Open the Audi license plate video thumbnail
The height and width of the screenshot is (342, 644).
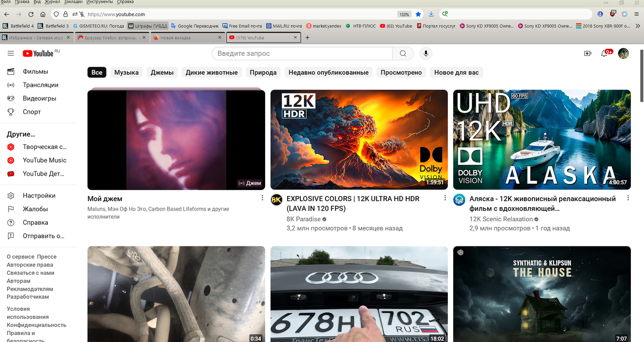point(359,294)
